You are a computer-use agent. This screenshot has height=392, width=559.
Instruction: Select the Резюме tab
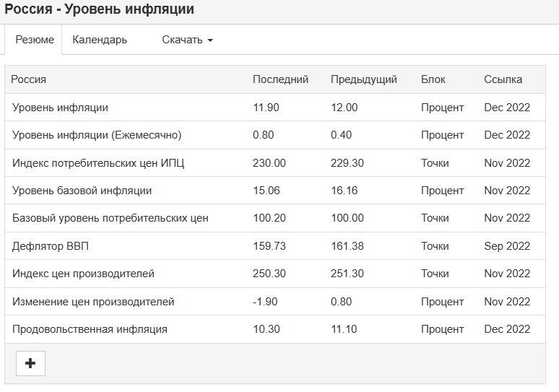35,40
